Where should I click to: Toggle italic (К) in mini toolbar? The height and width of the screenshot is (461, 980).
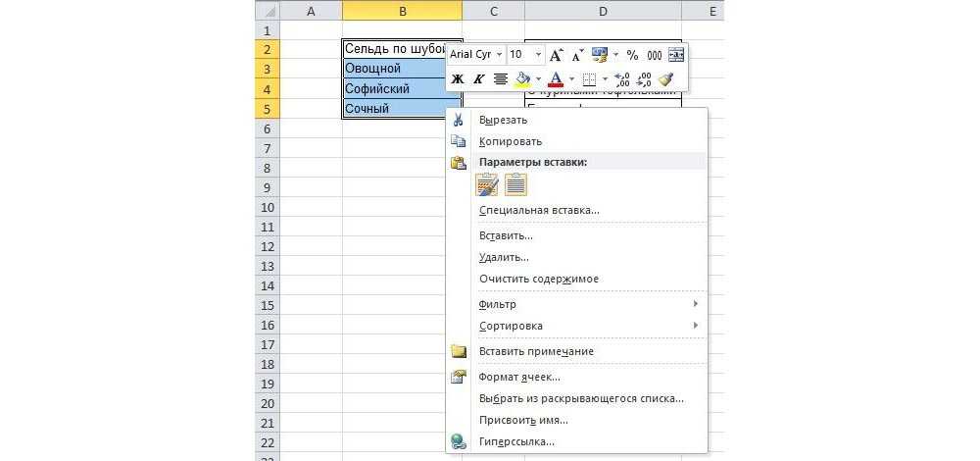[x=479, y=79]
